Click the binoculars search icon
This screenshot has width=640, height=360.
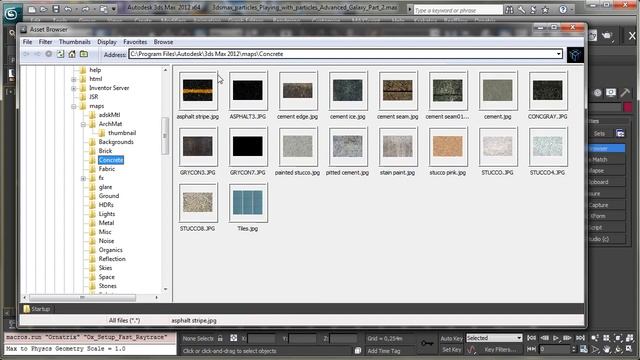(x=509, y=10)
